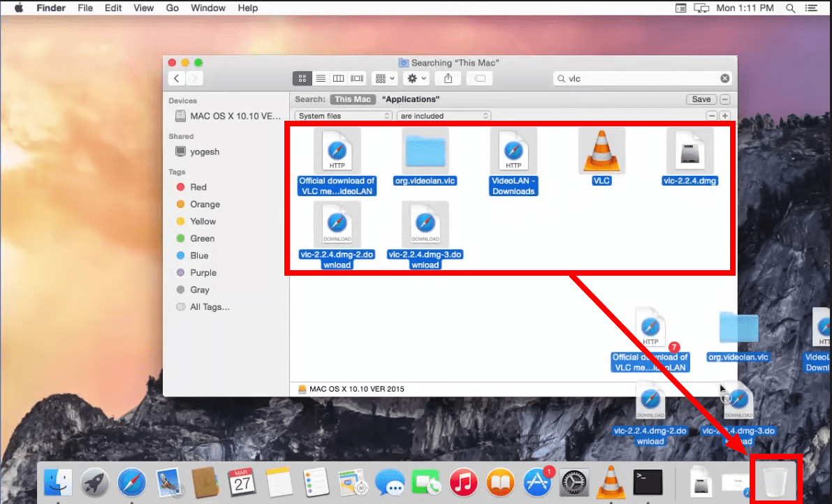Viewport: 832px width, 504px height.
Task: Switch search scope to Applications
Action: pyautogui.click(x=410, y=99)
